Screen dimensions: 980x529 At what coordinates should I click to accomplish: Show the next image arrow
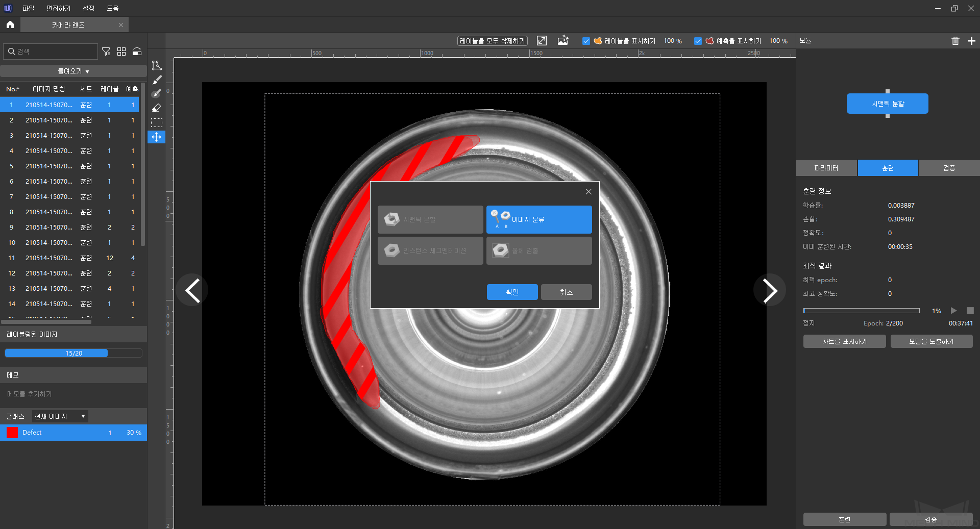coord(769,290)
